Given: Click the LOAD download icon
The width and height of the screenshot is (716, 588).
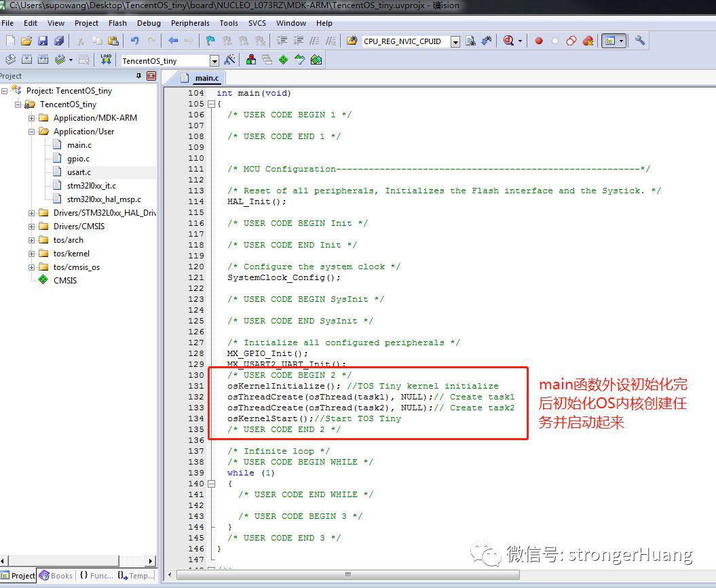Looking at the screenshot, I should (106, 59).
